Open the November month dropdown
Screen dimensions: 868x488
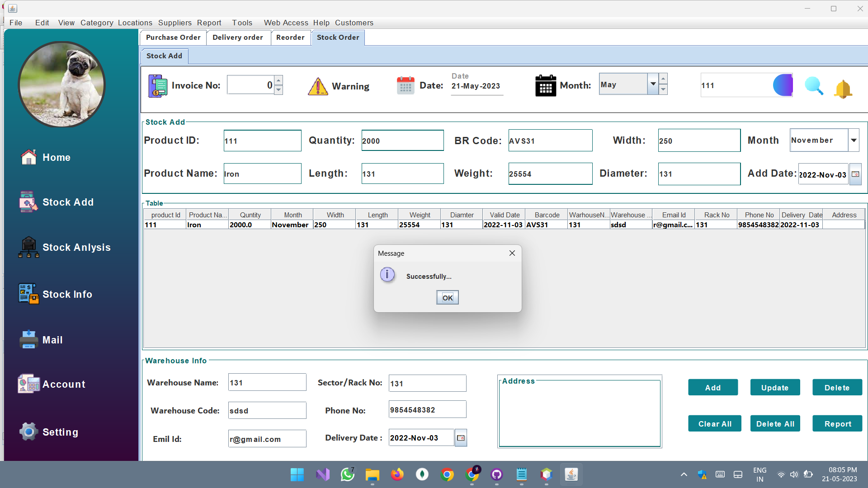point(854,140)
